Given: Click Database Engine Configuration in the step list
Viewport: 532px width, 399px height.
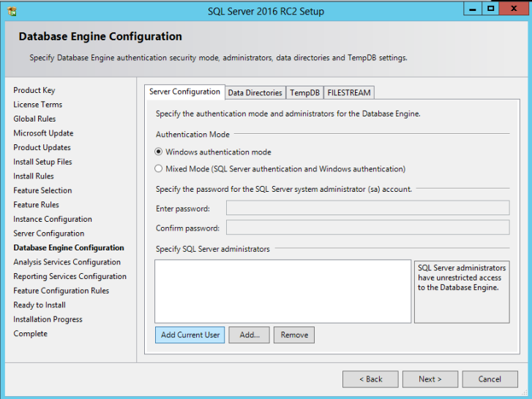Looking at the screenshot, I should 69,247.
